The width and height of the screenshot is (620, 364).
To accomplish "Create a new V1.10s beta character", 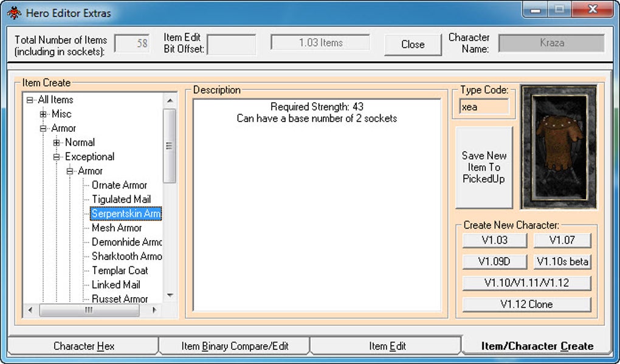I will 562,262.
